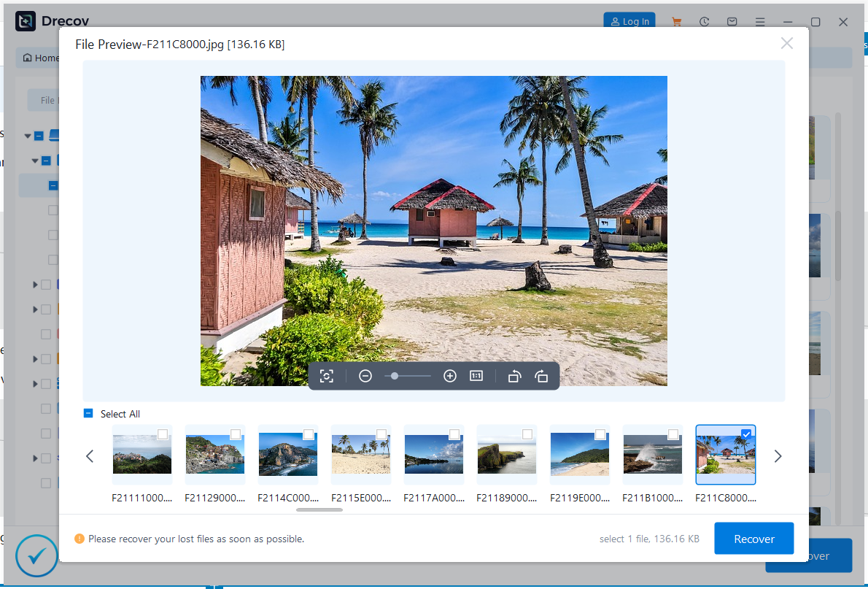868x589 pixels.
Task: Open the hamburger menu
Action: pos(759,21)
